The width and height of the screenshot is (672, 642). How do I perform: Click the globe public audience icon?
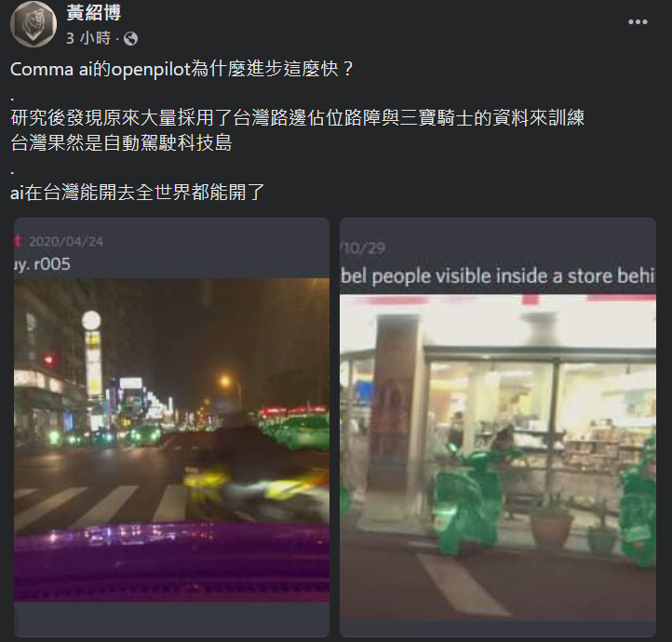point(130,39)
